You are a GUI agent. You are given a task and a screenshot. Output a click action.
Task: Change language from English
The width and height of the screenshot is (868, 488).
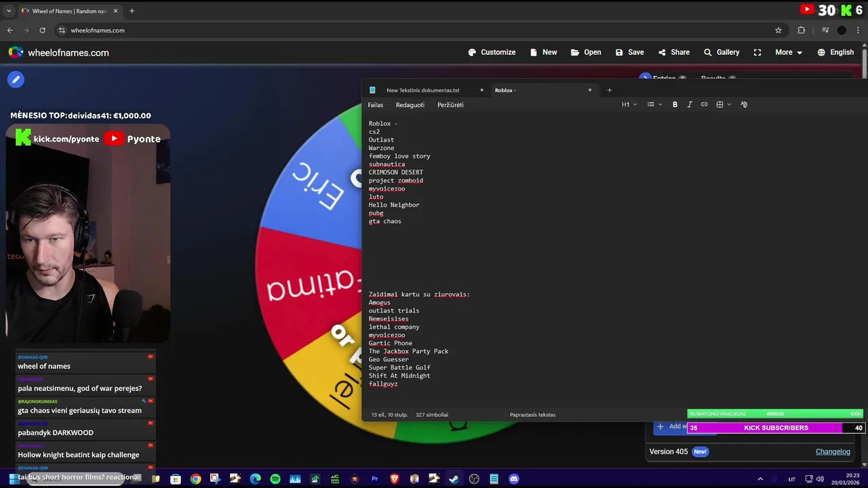coord(835,52)
